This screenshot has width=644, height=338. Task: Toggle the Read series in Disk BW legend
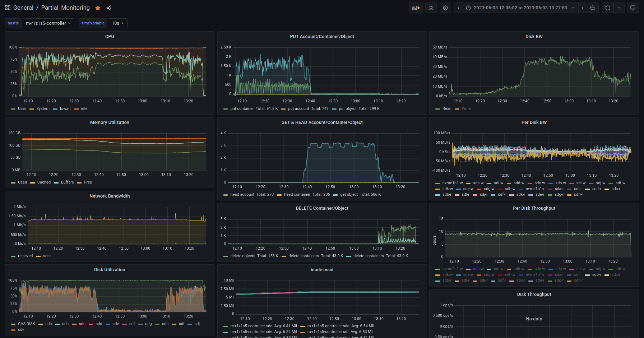point(447,109)
